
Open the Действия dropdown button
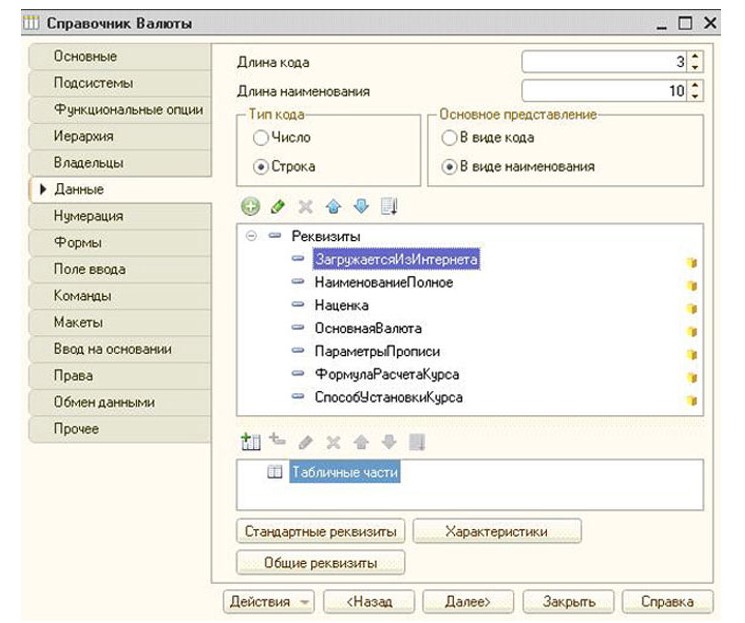point(270,602)
